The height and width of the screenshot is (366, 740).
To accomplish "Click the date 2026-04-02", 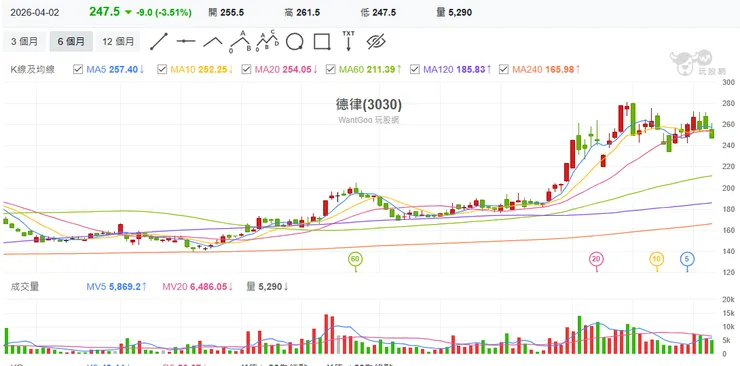I will pos(35,13).
